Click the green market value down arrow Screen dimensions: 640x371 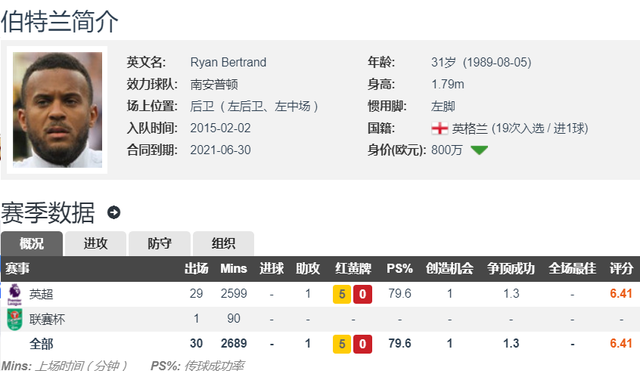coord(479,150)
